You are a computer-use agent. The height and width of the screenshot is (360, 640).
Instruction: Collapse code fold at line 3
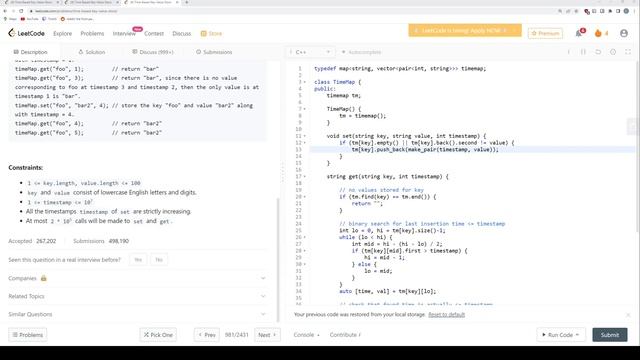(305, 82)
